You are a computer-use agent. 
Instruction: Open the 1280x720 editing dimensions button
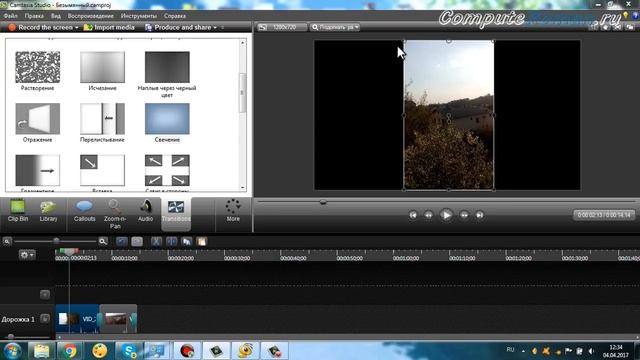[282, 27]
